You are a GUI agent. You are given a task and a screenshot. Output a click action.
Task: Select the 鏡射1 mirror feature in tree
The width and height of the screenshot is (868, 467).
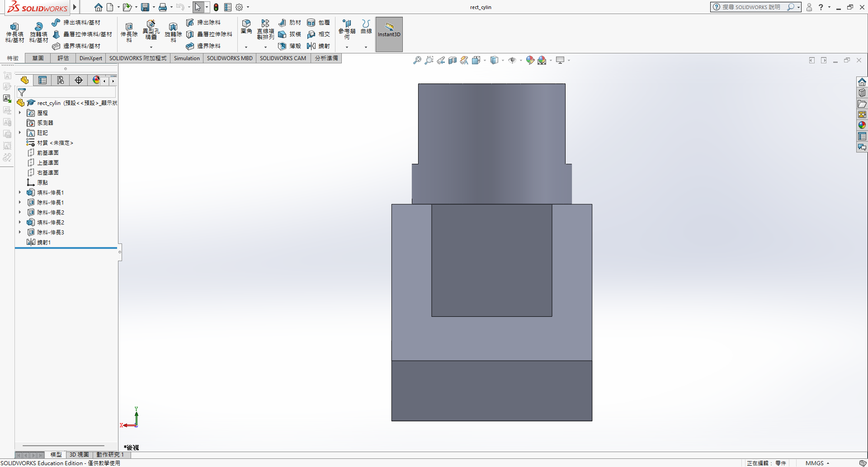pyautogui.click(x=39, y=242)
